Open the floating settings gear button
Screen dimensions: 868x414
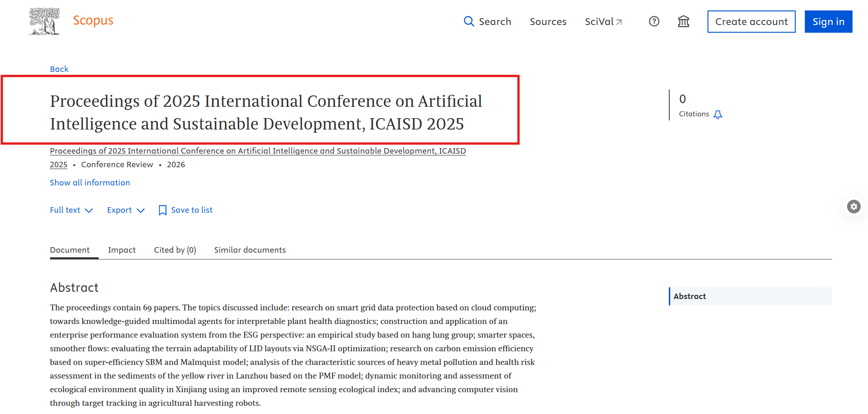click(x=853, y=206)
